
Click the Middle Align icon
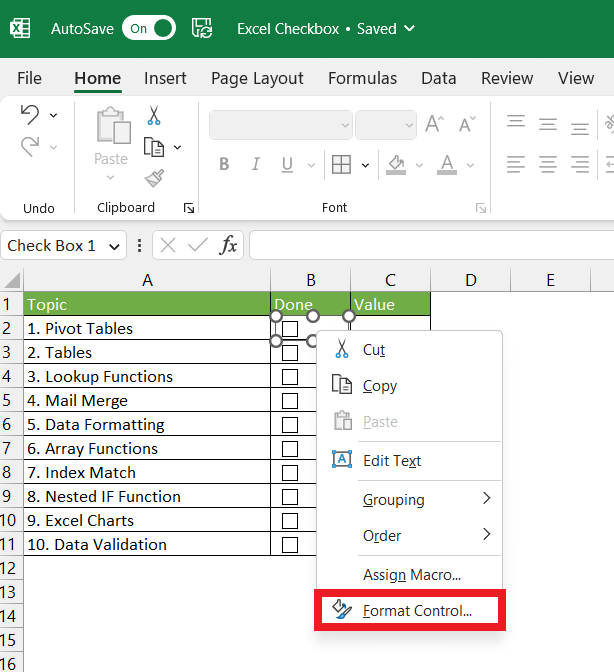pos(548,124)
